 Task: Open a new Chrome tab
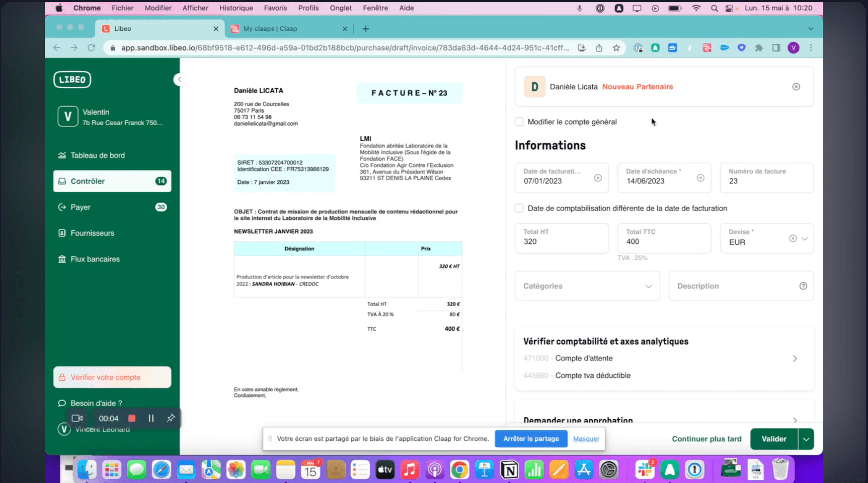(365, 28)
